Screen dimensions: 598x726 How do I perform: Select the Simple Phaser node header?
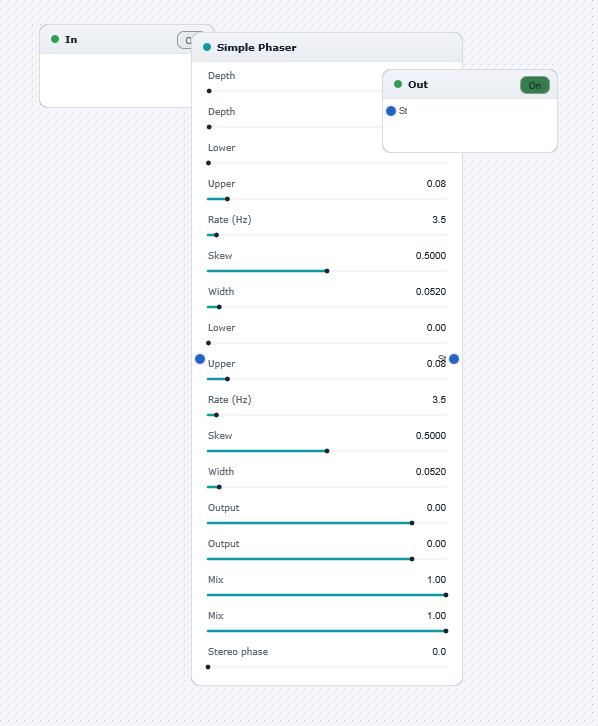pos(327,47)
